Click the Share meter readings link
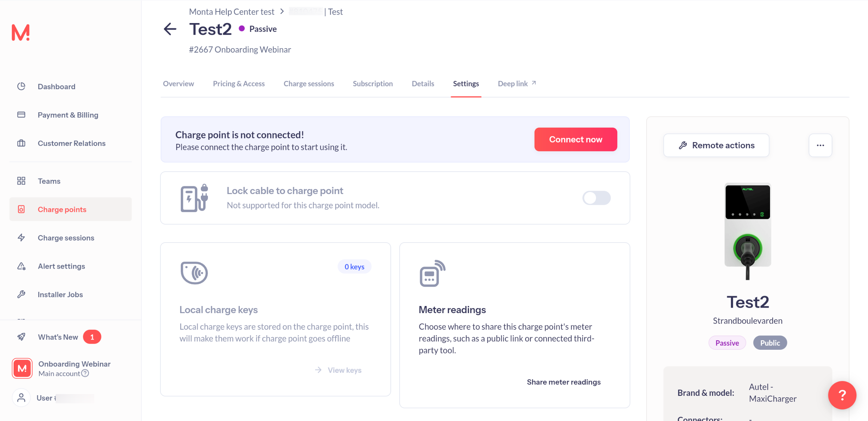The image size is (868, 421). [563, 382]
